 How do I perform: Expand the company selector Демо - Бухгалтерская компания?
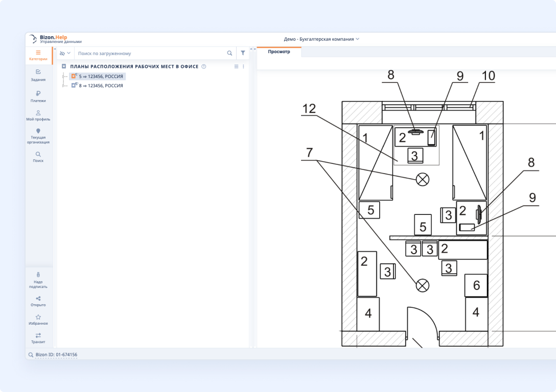pyautogui.click(x=321, y=39)
